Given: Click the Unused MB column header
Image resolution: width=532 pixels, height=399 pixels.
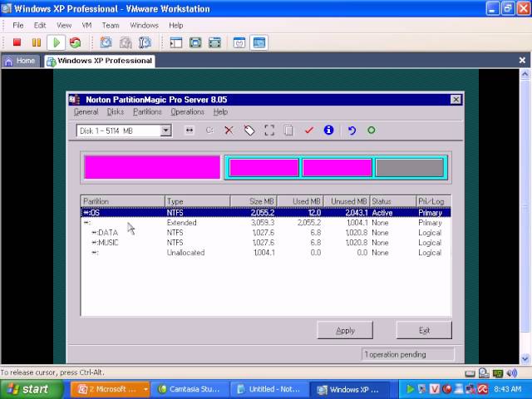Looking at the screenshot, I should pos(347,201).
